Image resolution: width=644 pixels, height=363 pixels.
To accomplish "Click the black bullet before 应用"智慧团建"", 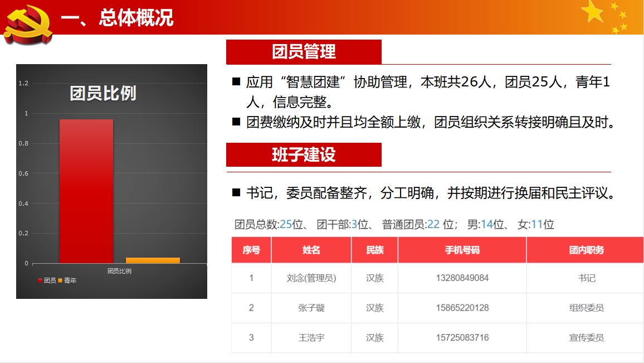I will [236, 83].
